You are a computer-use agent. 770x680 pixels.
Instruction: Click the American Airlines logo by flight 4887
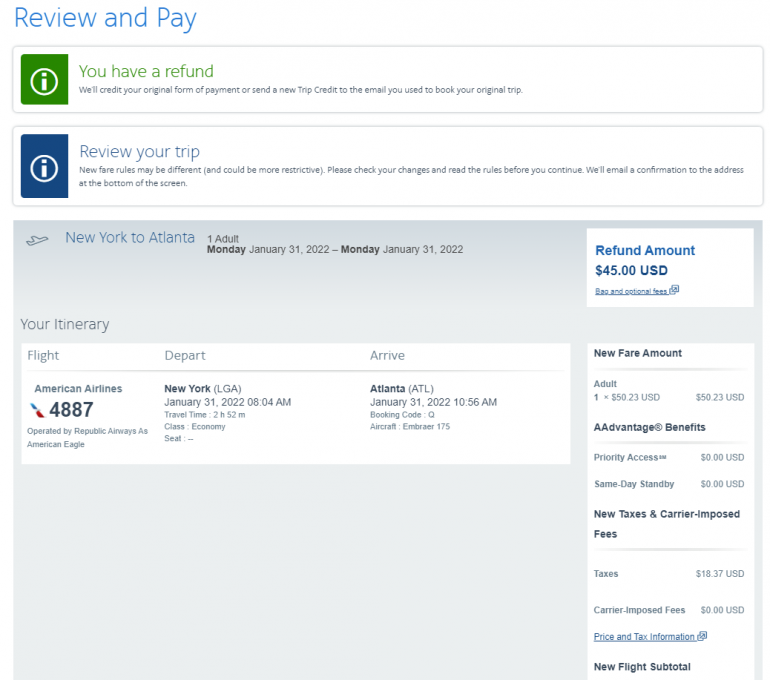[x=38, y=410]
